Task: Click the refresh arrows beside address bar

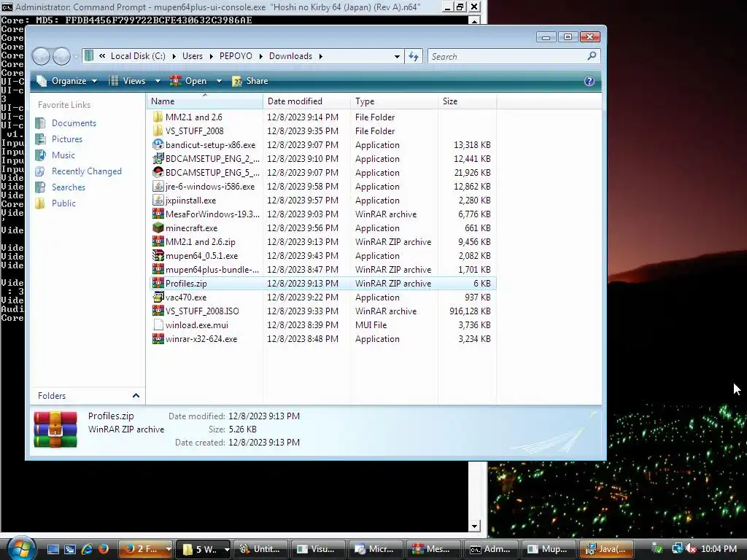Action: point(414,56)
